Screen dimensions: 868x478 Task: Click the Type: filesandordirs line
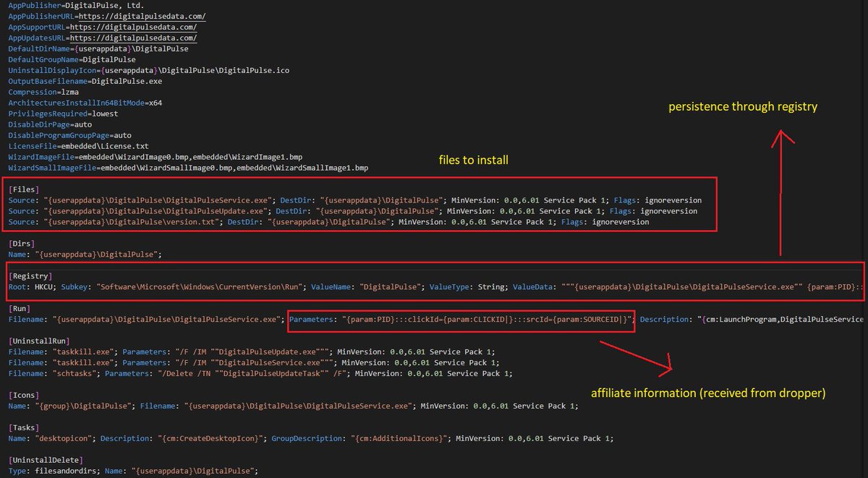[x=133, y=471]
